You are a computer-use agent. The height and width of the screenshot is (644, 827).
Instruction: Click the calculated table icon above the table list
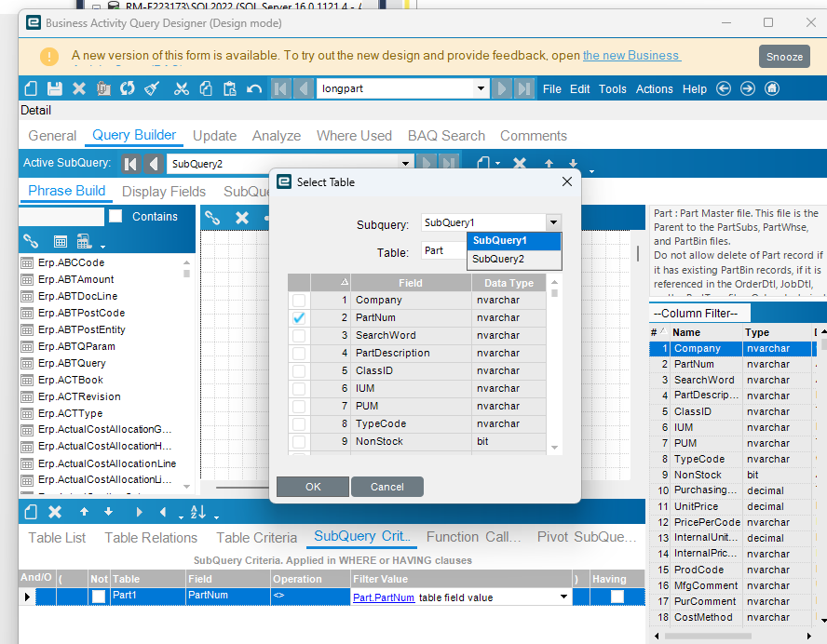[83, 241]
